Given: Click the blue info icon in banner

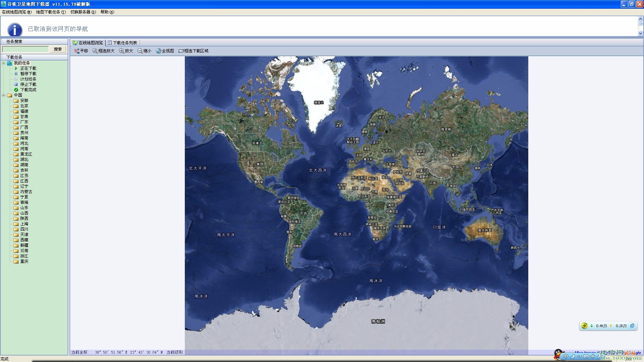Looking at the screenshot, I should click(x=15, y=29).
